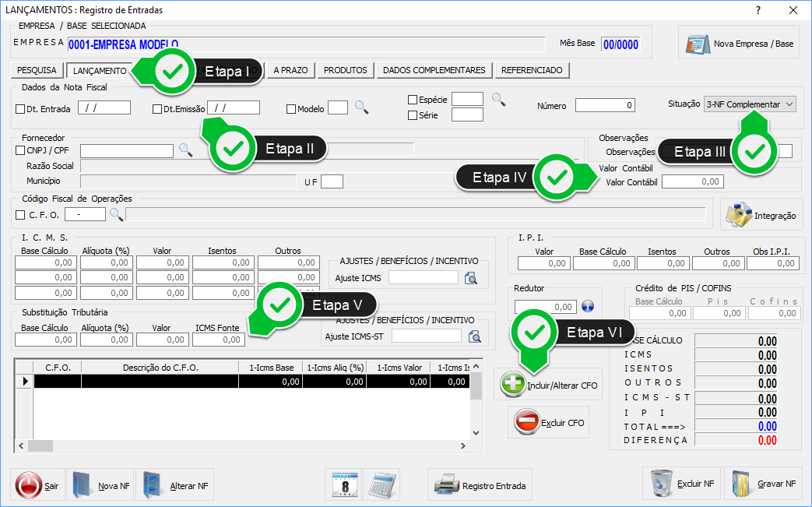Search supplier with CNPJ / CPF magnifier
Viewport: 812px width, 507px height.
tap(185, 150)
